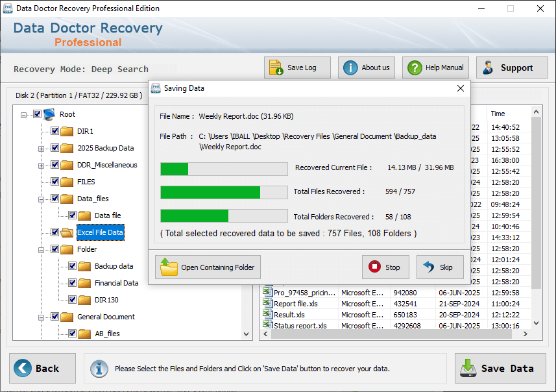
Task: Click the Stop button label
Action: pyautogui.click(x=393, y=267)
